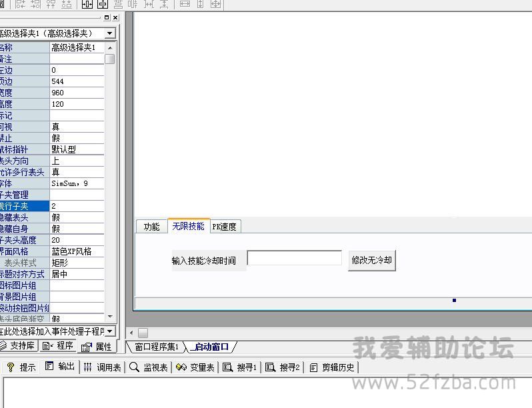
Task: Click the designer horizontal scroll left arrow
Action: pyautogui.click(x=131, y=333)
